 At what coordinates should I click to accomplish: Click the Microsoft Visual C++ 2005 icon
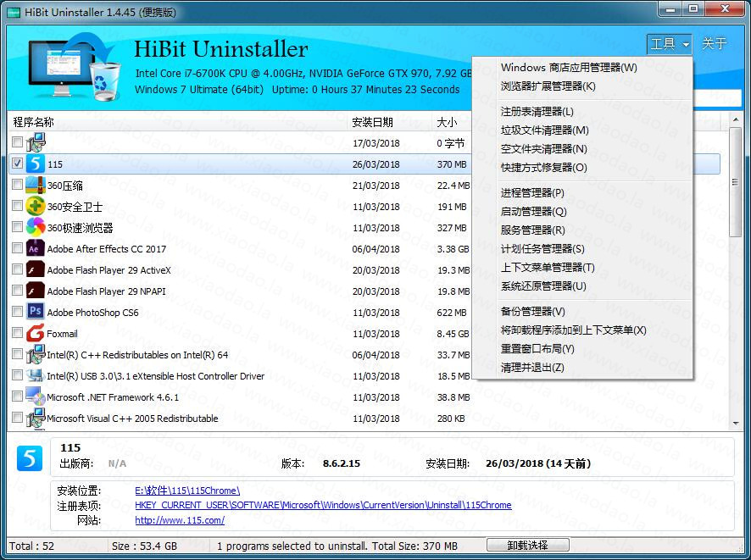(36, 418)
